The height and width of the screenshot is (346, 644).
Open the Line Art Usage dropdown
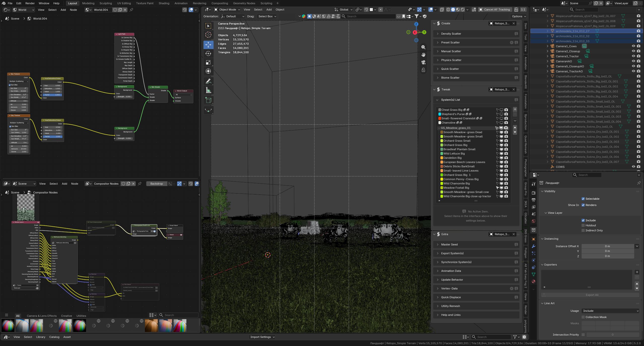point(610,311)
